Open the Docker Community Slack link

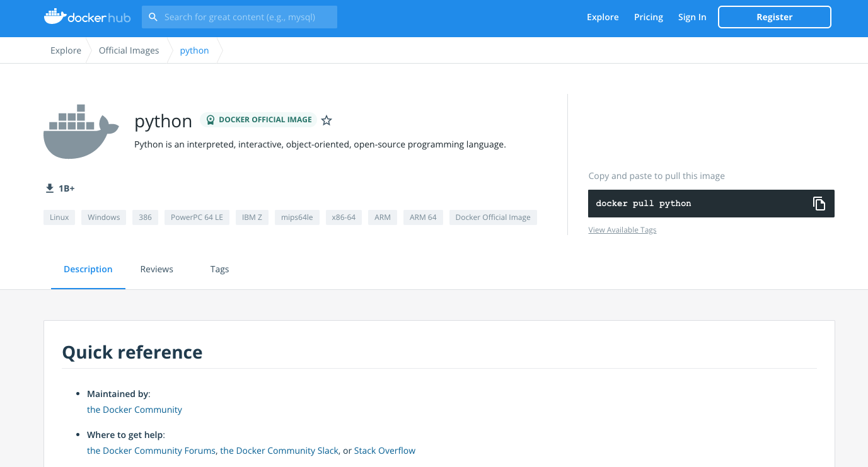coord(279,450)
